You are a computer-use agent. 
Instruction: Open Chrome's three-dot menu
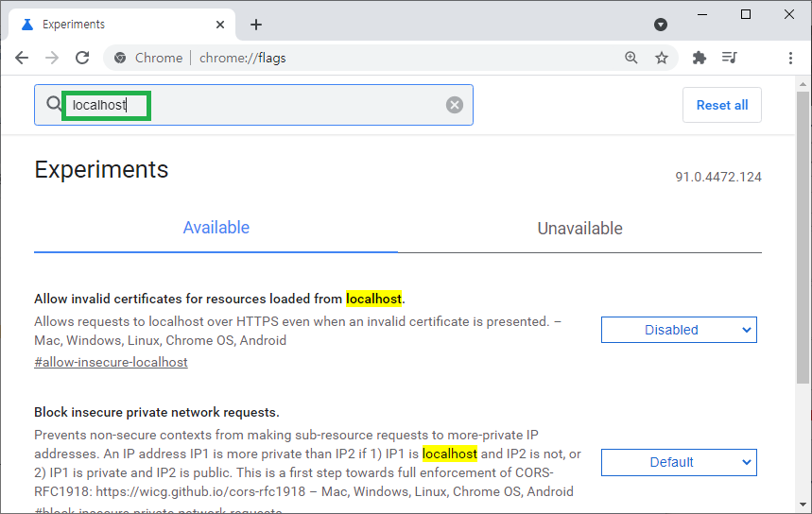[x=790, y=58]
